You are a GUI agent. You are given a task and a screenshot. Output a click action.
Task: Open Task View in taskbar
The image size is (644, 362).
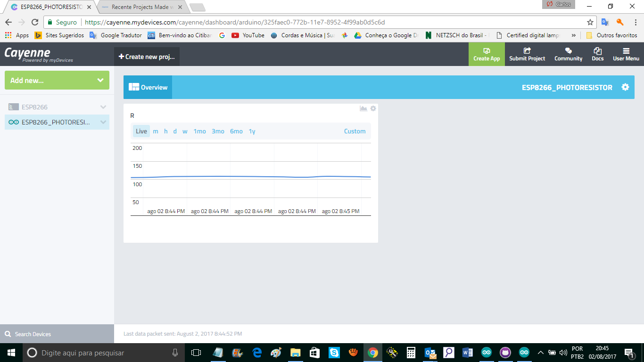pyautogui.click(x=196, y=353)
